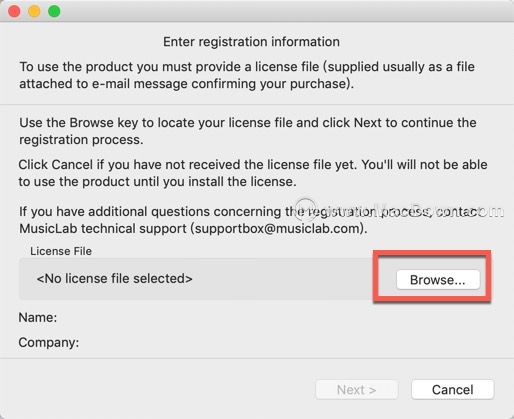This screenshot has width=514, height=419.
Task: Click the 'To use the product' paragraph
Action: point(247,75)
